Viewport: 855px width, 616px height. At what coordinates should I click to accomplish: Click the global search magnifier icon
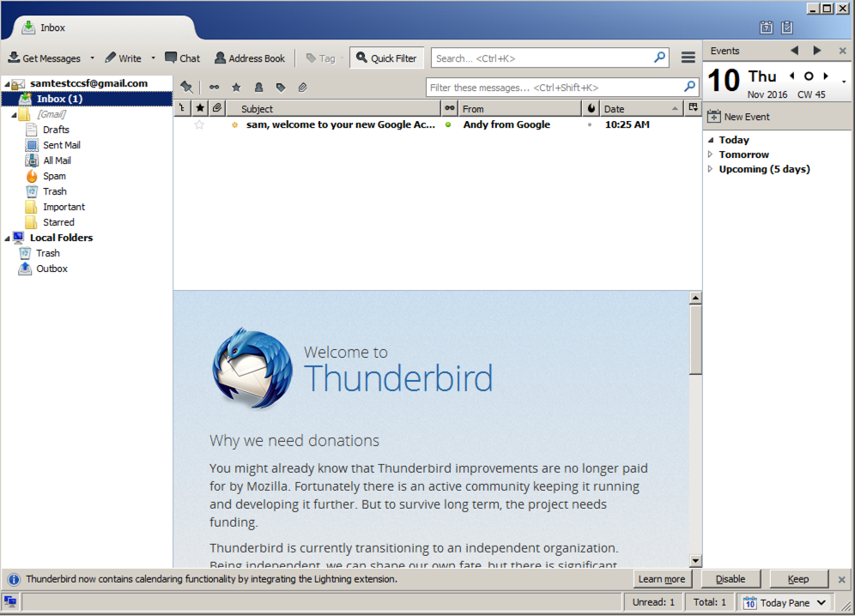[x=660, y=57]
